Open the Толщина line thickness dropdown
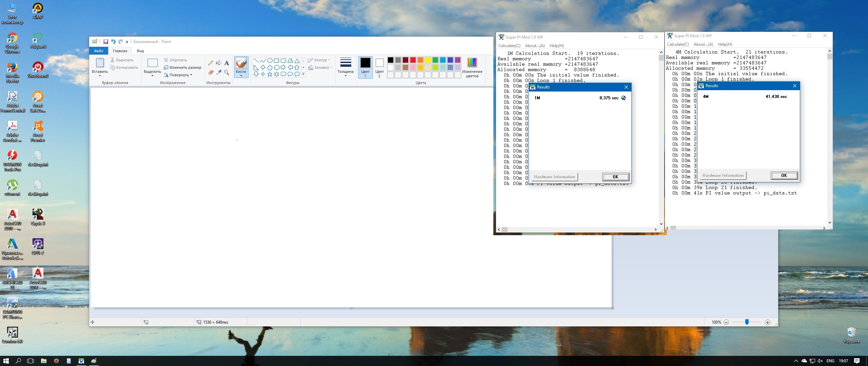This screenshot has width=868, height=366. (x=346, y=67)
